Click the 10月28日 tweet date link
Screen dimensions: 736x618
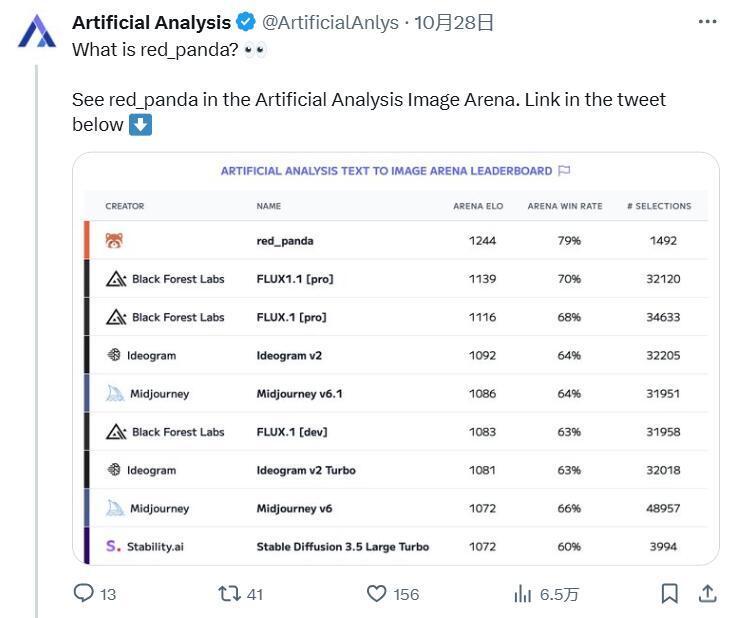tap(455, 23)
